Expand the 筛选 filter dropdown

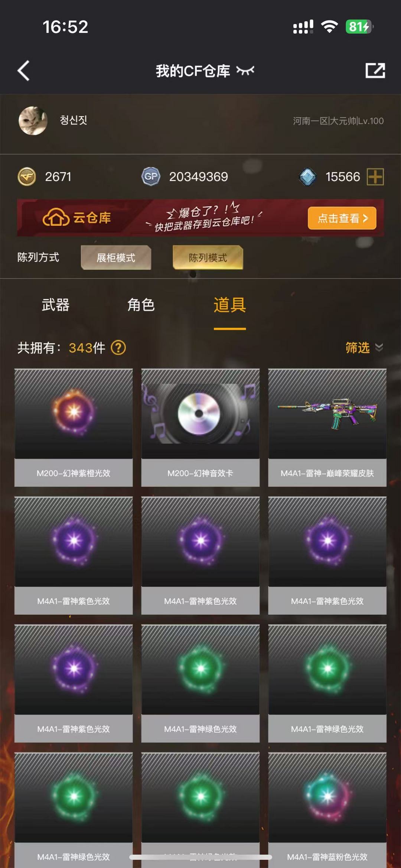point(364,348)
